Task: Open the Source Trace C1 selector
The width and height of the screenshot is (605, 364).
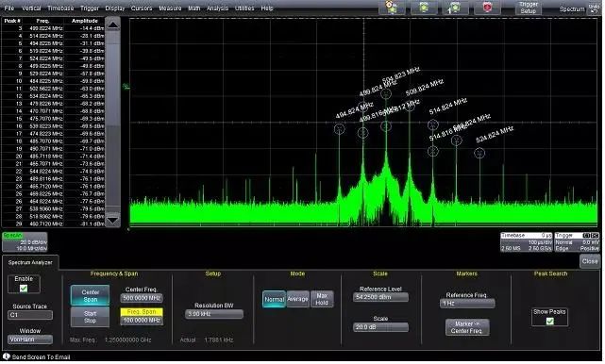Action: pyautogui.click(x=30, y=315)
